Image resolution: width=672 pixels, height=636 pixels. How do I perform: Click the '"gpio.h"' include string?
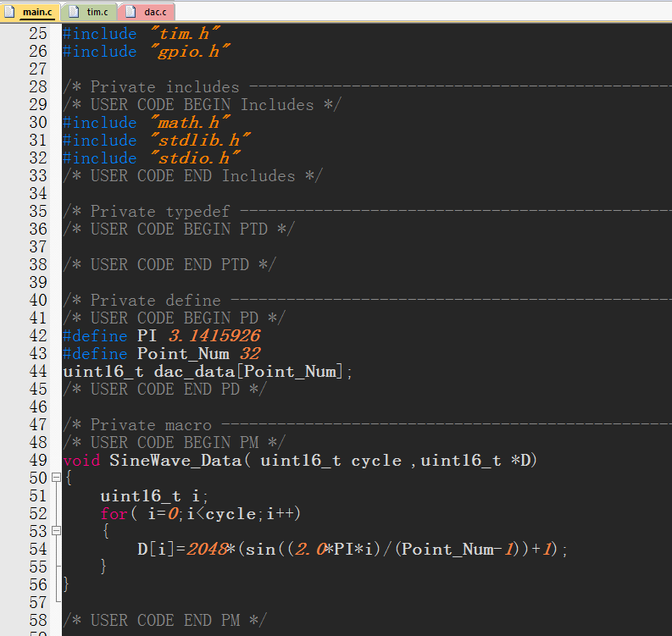coord(191,52)
